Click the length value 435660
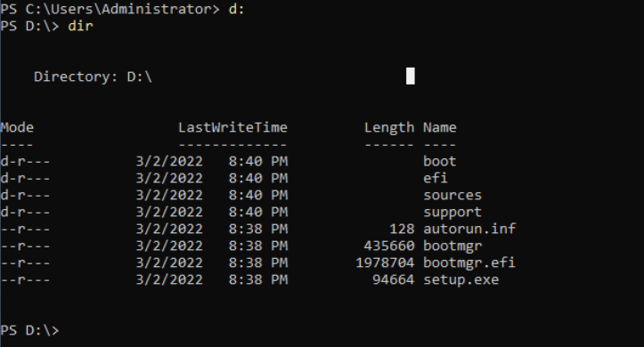644x347 pixels. pyautogui.click(x=389, y=246)
